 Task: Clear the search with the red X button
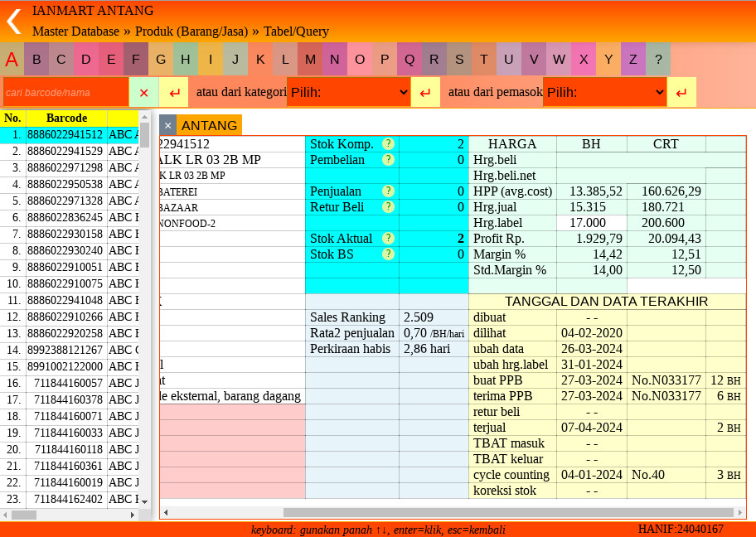pyautogui.click(x=143, y=92)
